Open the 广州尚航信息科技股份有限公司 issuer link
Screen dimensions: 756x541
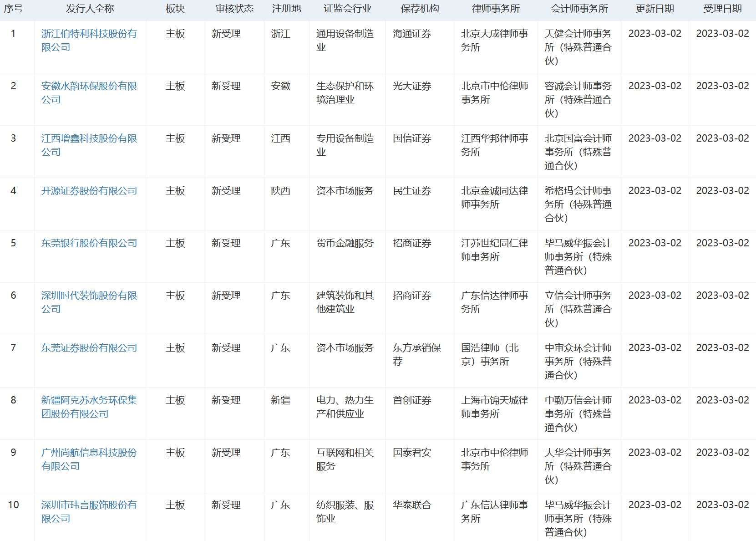pos(89,459)
